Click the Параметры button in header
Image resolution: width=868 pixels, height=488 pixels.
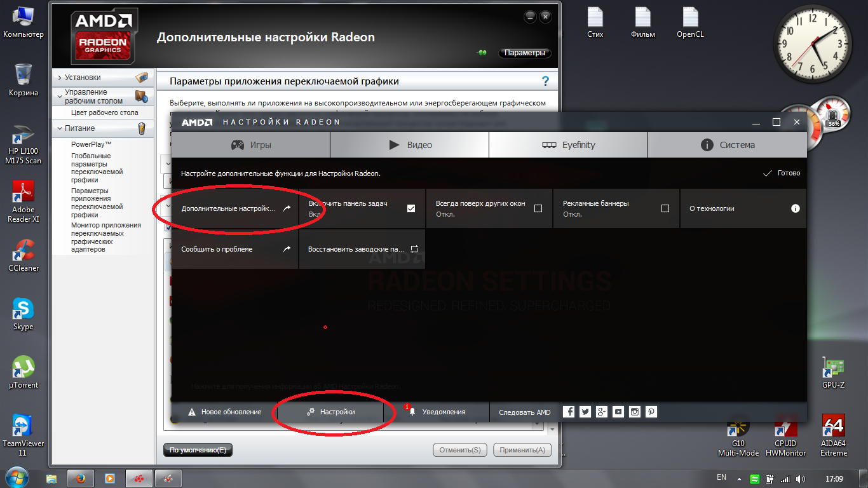click(x=525, y=53)
